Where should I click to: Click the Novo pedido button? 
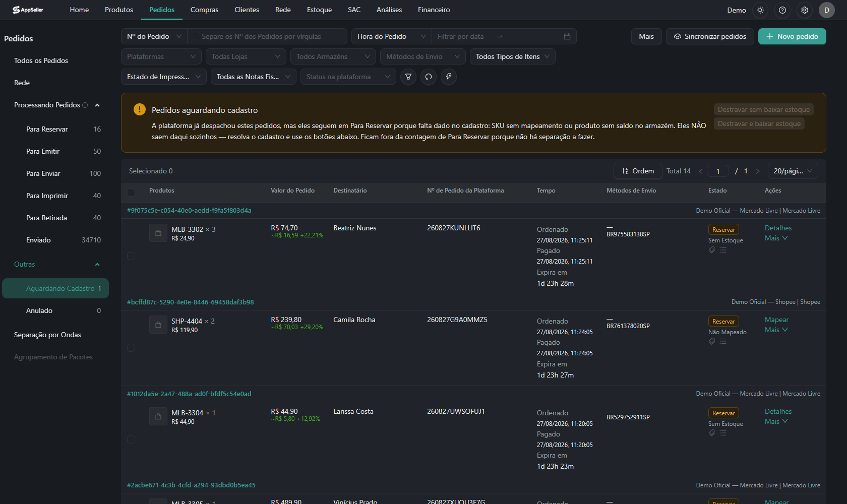point(792,36)
